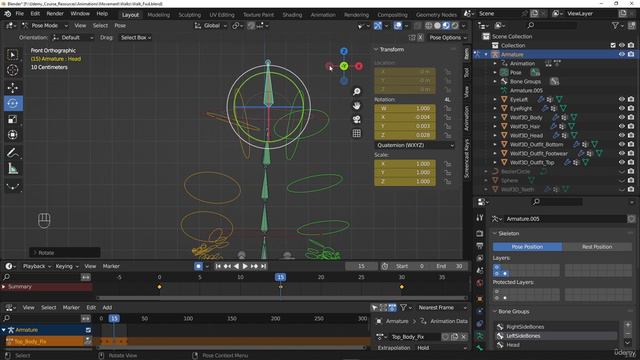
Task: Toggle Collection exclude checkbox
Action: click(x=613, y=45)
